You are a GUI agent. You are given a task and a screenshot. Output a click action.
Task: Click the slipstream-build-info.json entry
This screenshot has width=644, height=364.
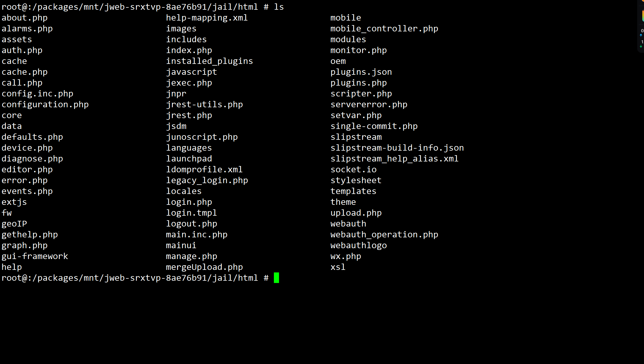[397, 148]
